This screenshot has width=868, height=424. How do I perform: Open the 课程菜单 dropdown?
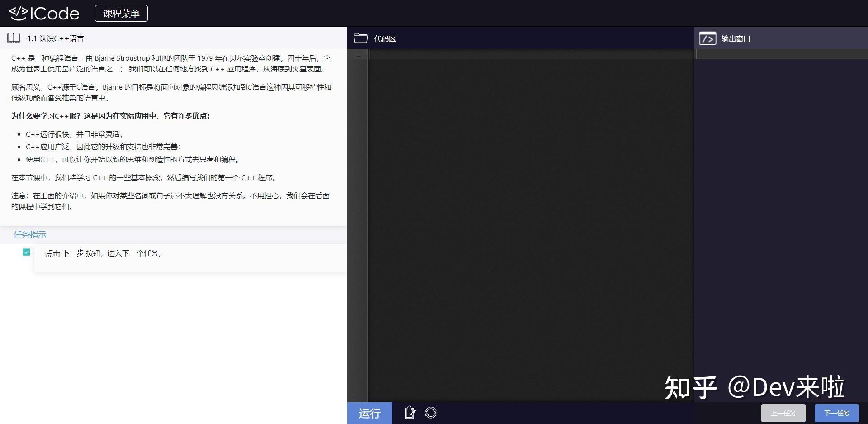pos(121,13)
